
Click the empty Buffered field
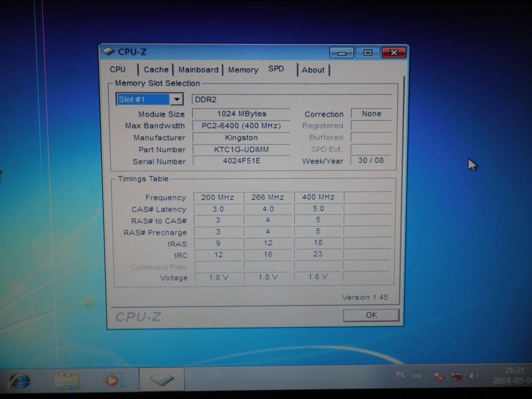371,137
